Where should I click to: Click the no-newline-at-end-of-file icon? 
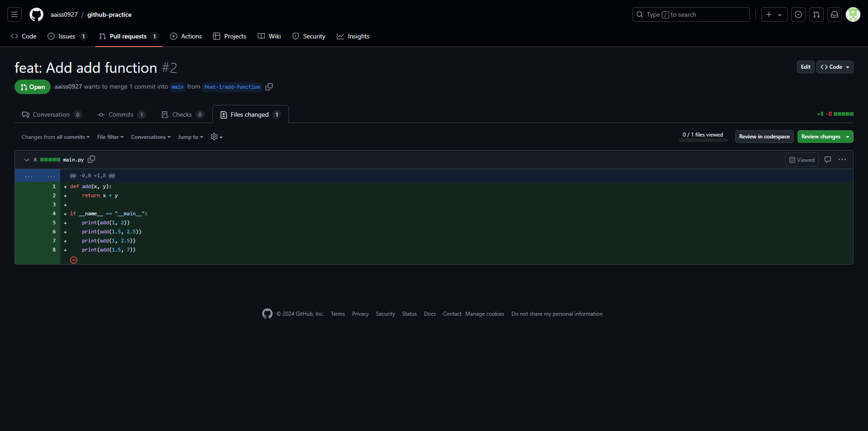(74, 260)
